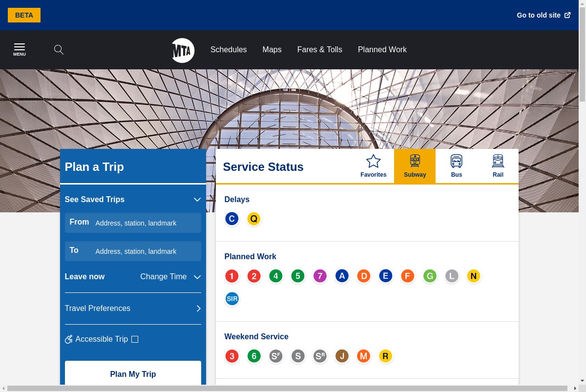Open the 3 train weekend service bullet
The image size is (586, 392).
point(232,356)
